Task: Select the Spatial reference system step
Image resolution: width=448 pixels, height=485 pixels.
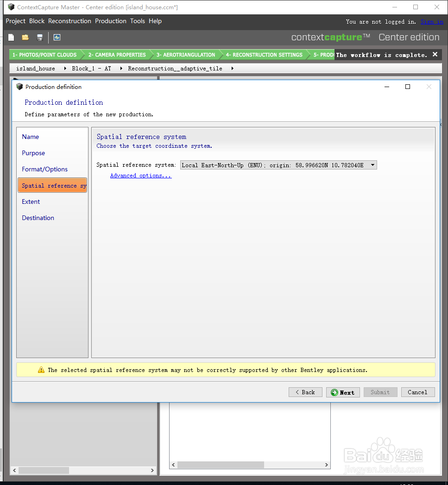Action: (52, 185)
